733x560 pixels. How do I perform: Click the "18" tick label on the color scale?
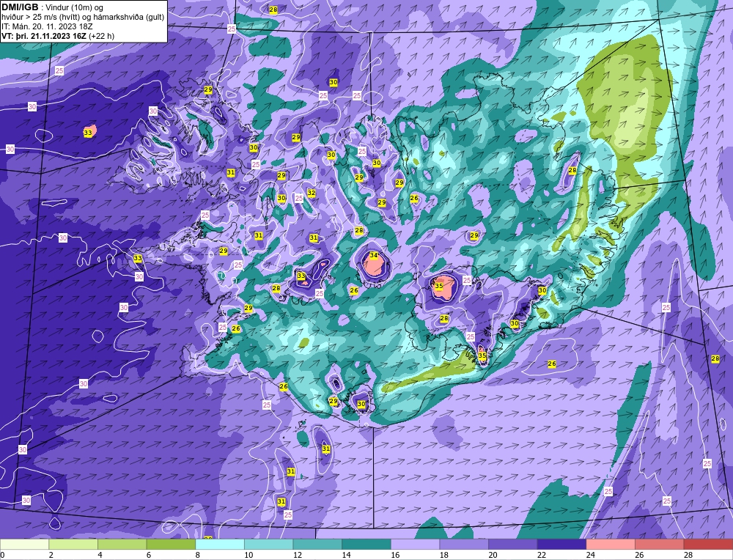443,555
